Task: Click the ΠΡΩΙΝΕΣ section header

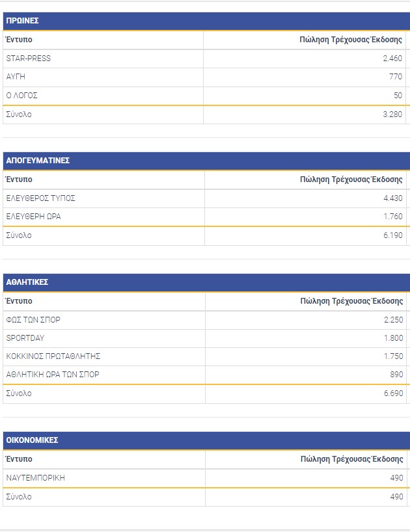Action: pos(23,21)
